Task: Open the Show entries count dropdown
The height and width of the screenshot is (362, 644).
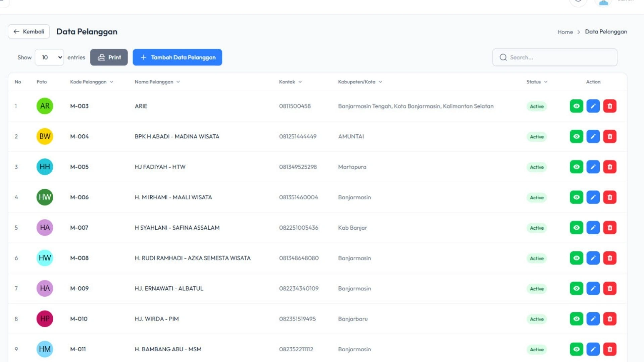Action: click(x=49, y=57)
